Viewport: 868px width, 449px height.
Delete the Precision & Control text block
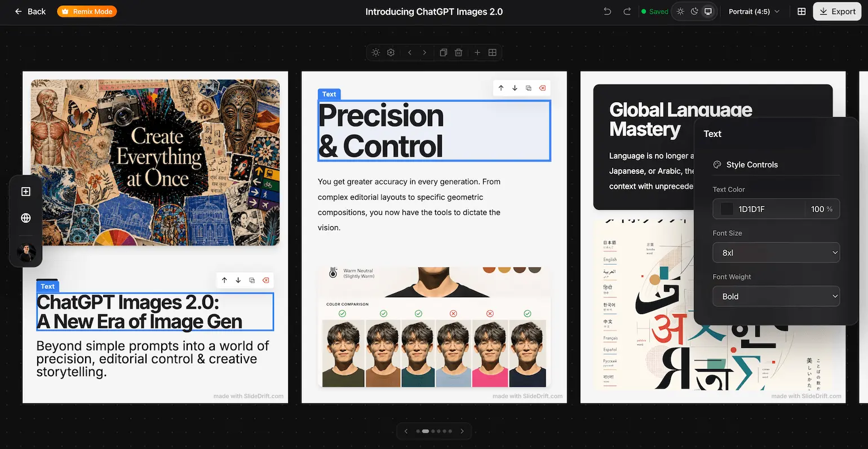coord(542,88)
